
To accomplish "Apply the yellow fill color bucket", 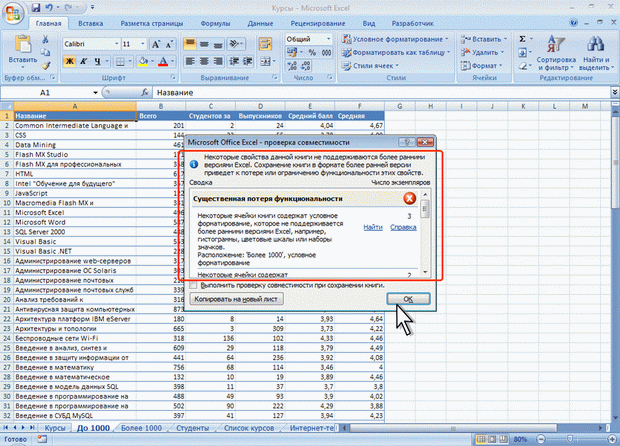I will tap(143, 61).
